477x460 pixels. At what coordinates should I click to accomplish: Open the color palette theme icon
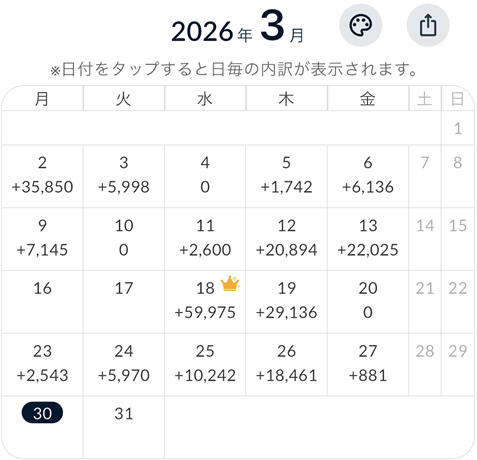coord(360,25)
